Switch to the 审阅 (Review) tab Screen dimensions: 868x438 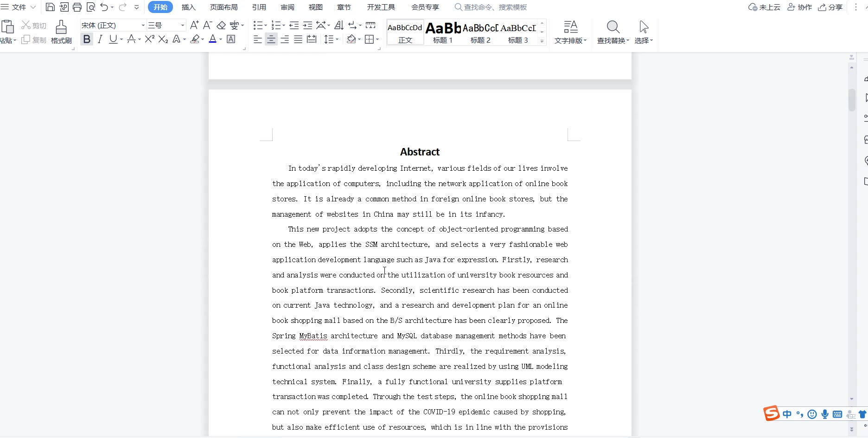(x=287, y=7)
